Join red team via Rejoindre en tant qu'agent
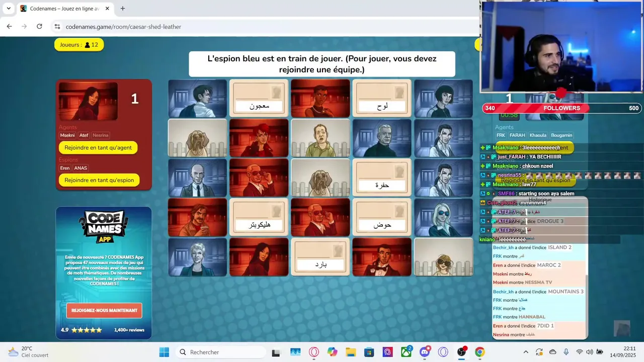 coord(98,147)
